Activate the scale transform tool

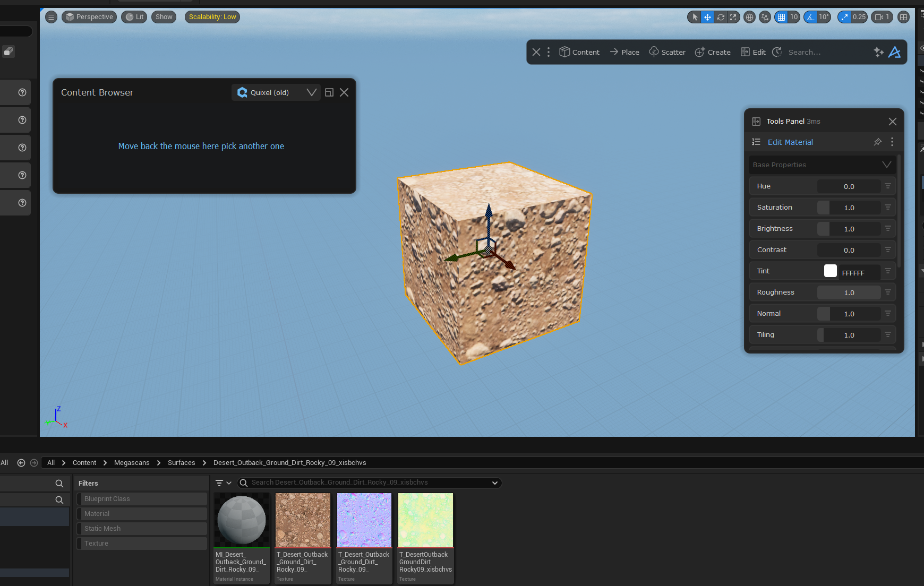[x=733, y=17]
